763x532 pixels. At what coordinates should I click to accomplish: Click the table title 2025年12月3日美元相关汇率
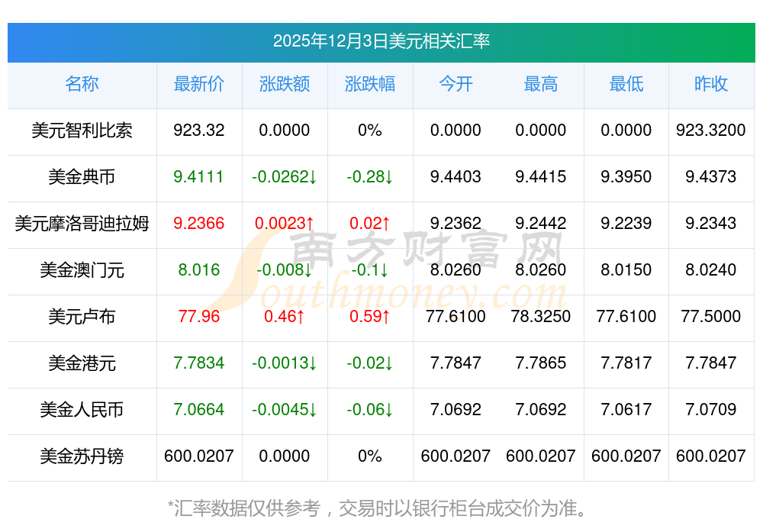point(381,41)
